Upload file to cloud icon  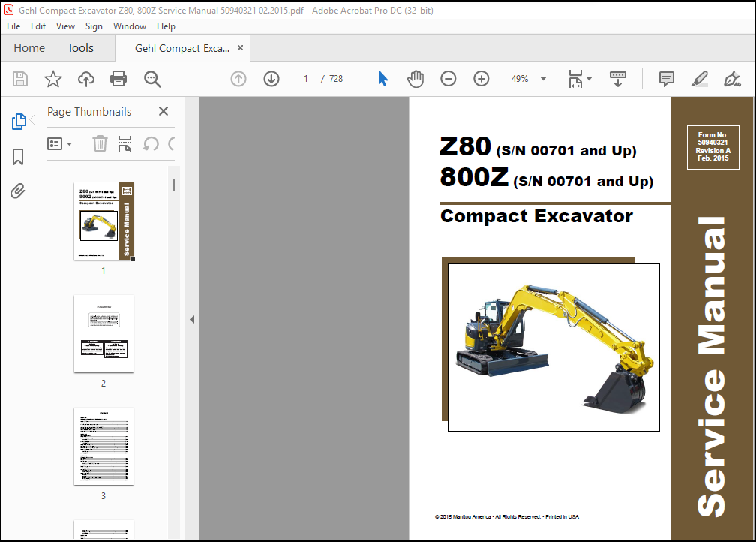[x=86, y=79]
